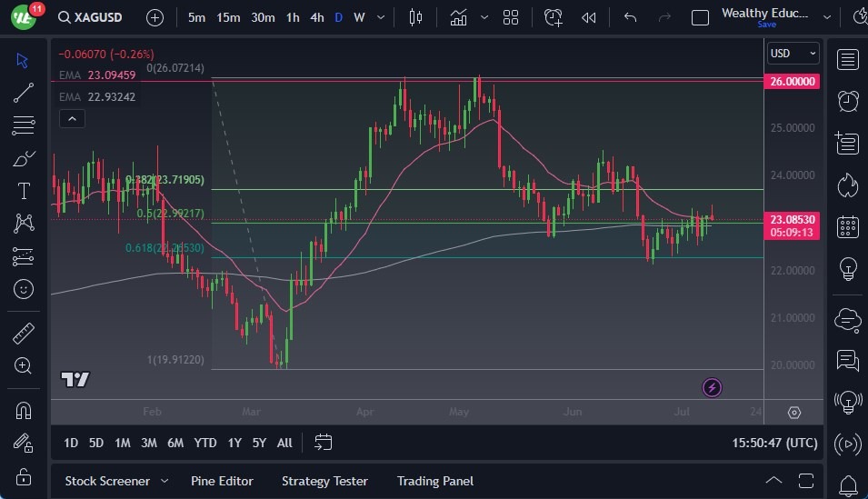Switch to the Strategy Tester tab

[324, 481]
